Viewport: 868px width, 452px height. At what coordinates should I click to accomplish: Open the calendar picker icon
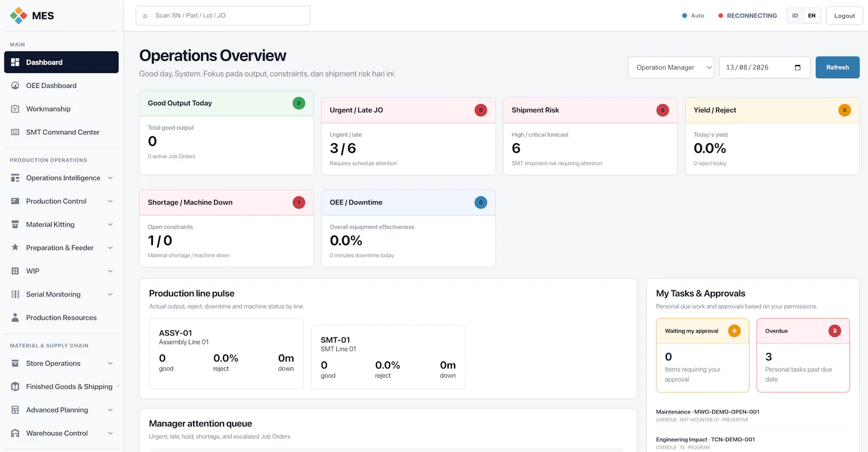[x=797, y=67]
